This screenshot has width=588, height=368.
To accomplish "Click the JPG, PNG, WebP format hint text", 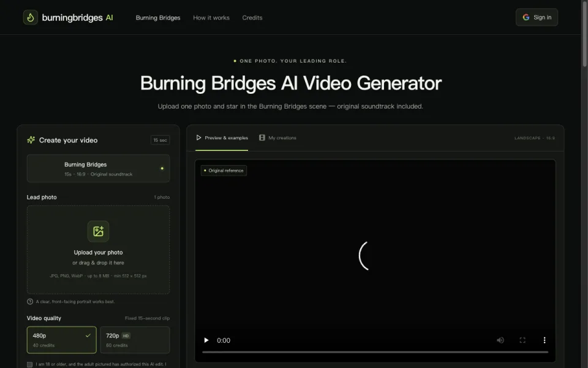I will 98,275.
